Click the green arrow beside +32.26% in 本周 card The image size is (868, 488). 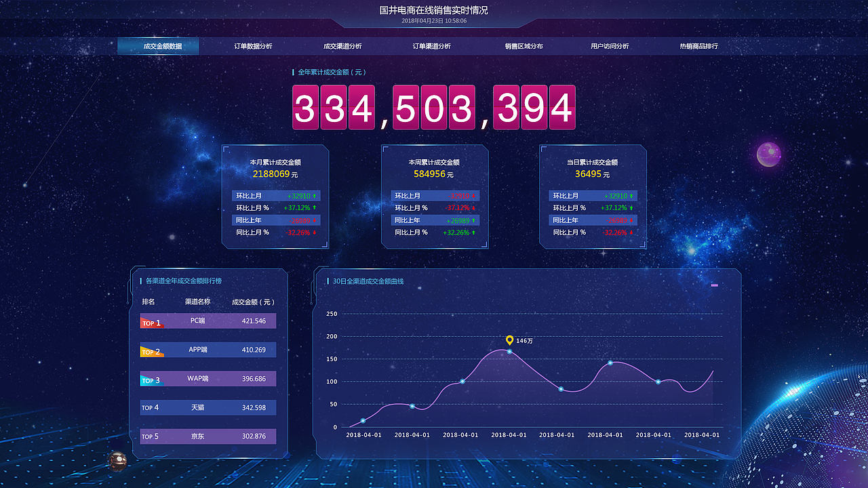point(473,232)
